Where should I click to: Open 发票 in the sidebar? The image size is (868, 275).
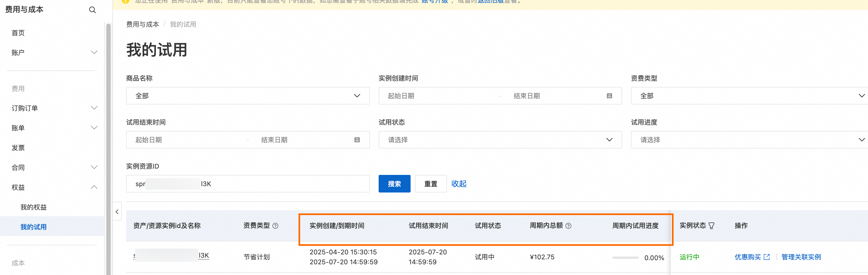click(x=18, y=148)
